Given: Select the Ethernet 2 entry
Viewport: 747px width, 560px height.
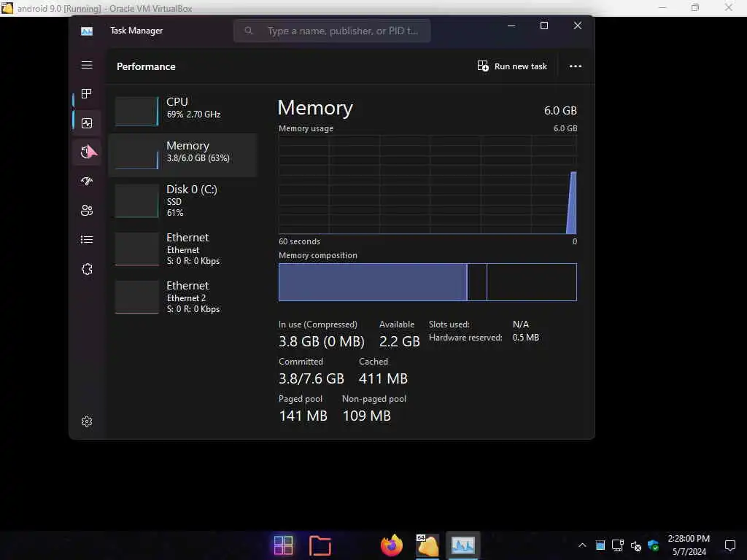Looking at the screenshot, I should (x=183, y=297).
